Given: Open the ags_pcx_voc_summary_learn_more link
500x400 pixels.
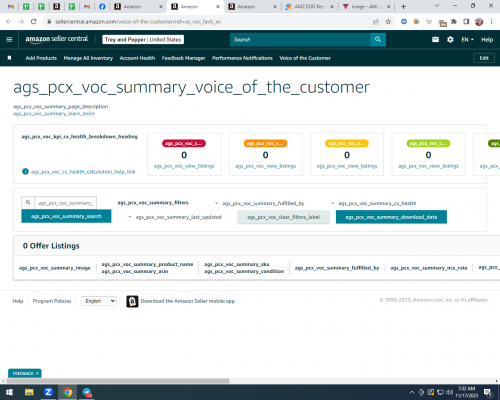Looking at the screenshot, I should point(54,114).
